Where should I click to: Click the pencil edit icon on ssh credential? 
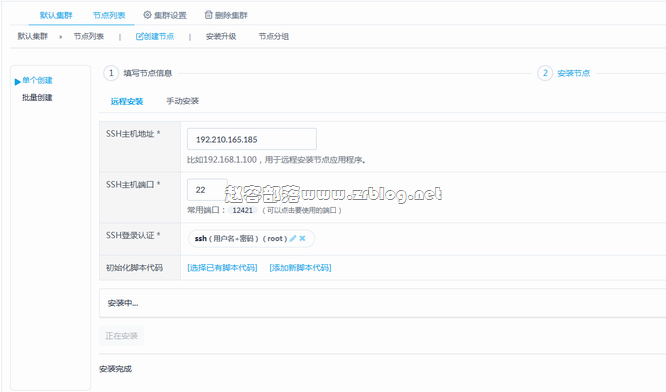[x=293, y=239]
